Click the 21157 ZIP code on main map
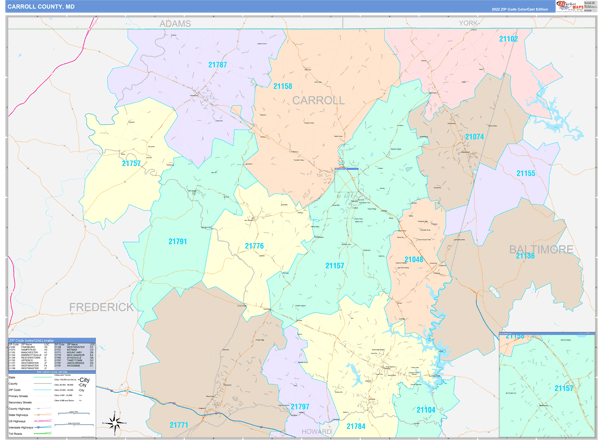The image size is (600, 440). [x=335, y=265]
